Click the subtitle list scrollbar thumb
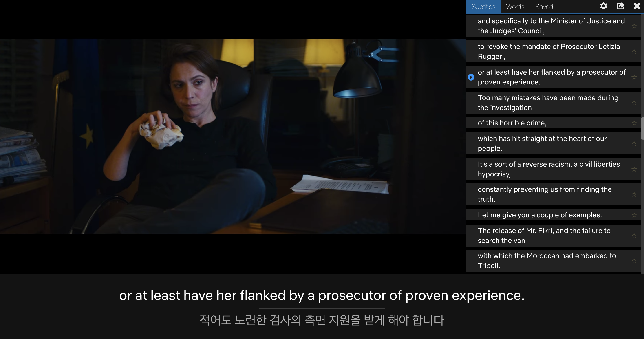 click(642, 128)
